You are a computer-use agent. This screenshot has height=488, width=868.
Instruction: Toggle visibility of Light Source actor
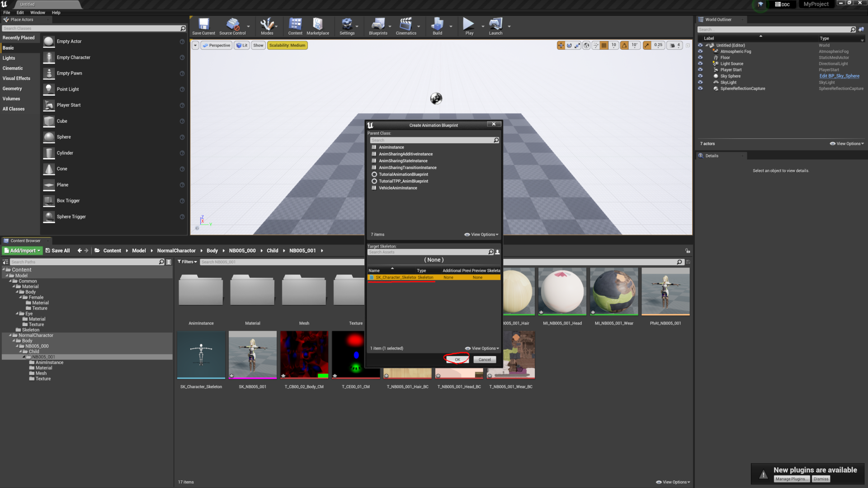coord(700,63)
